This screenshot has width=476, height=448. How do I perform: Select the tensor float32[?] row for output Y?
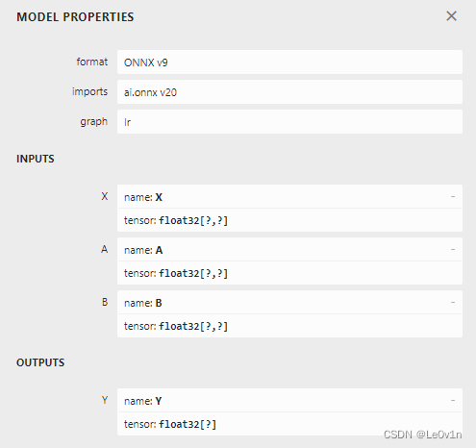pyautogui.click(x=289, y=424)
